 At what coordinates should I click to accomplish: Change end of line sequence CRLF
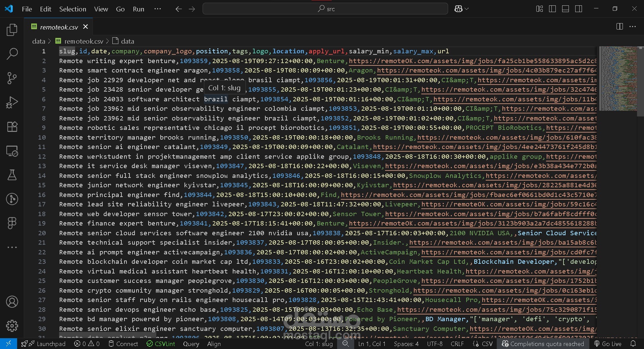coord(457,344)
